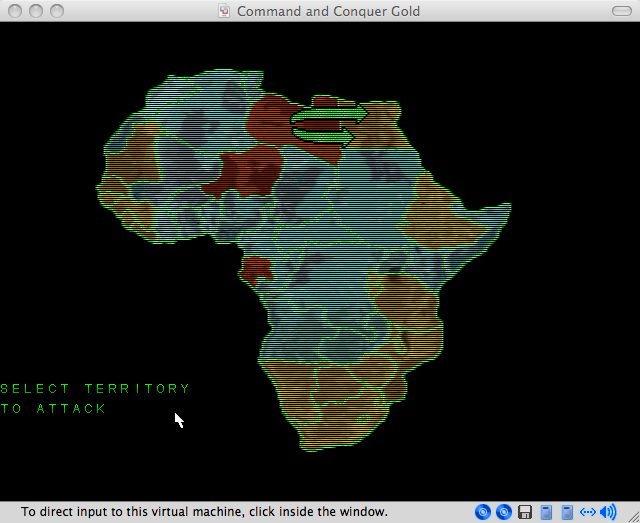640x523 pixels.
Task: Select the upper green attack arrow
Action: (x=330, y=114)
